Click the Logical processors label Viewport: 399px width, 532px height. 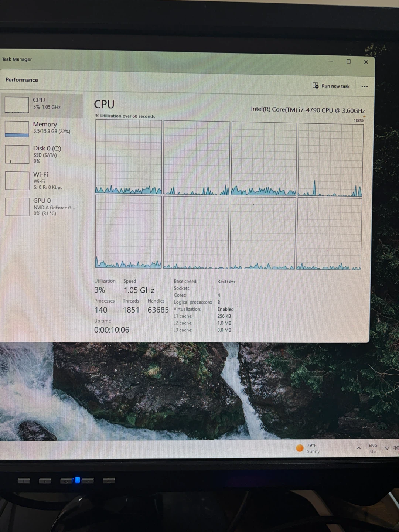(x=193, y=302)
